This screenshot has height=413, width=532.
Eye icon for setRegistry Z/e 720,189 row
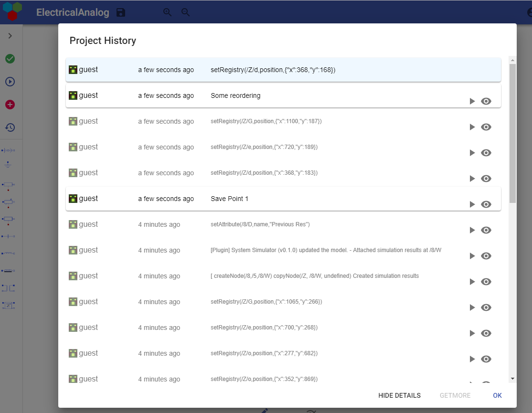pos(486,153)
